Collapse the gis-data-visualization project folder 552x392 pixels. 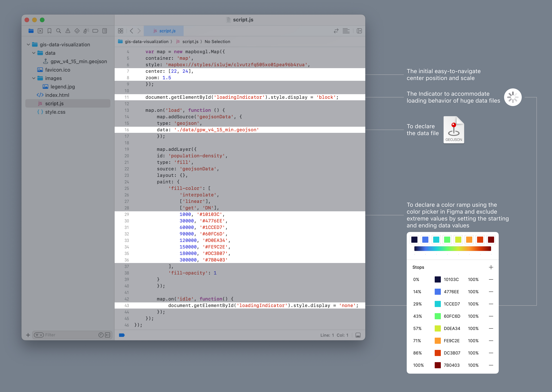click(28, 45)
